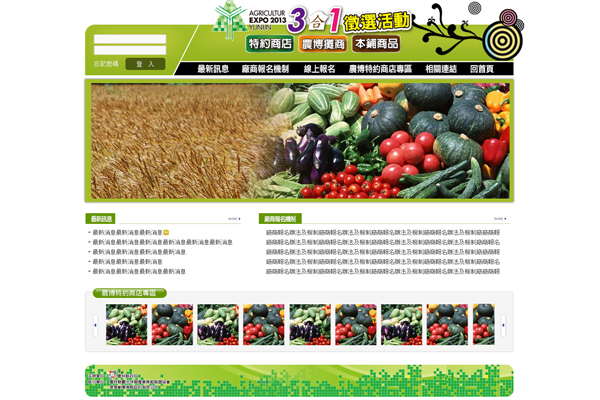Open the more link beside 最新訊息
600x400 pixels.
[x=235, y=219]
